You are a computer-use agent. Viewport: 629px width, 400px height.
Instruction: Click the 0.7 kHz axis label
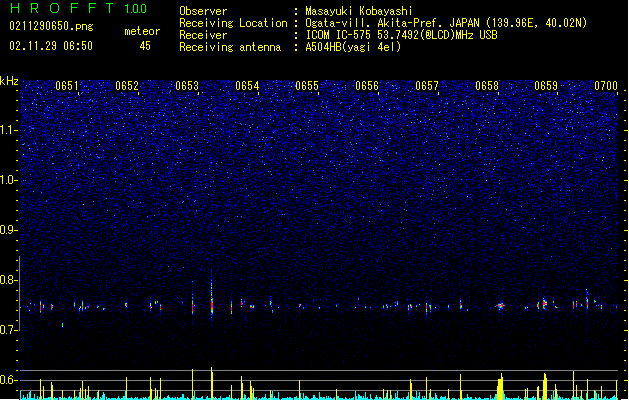[9, 330]
